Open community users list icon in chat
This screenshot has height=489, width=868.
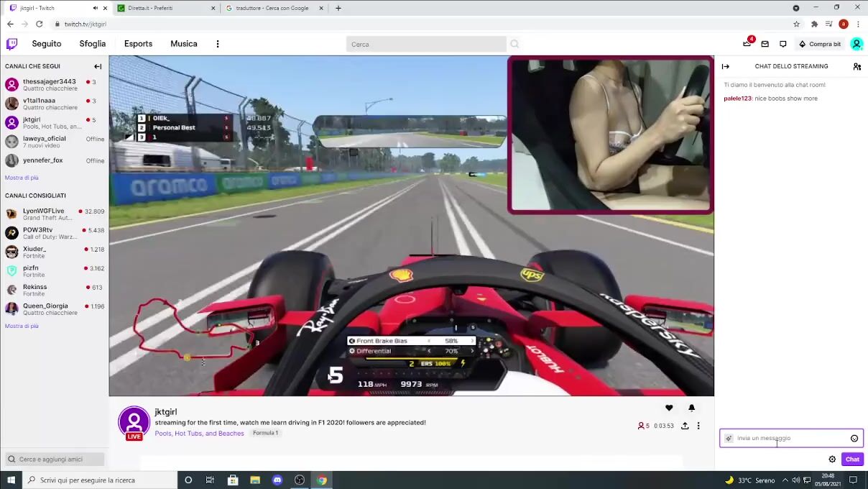(857, 66)
